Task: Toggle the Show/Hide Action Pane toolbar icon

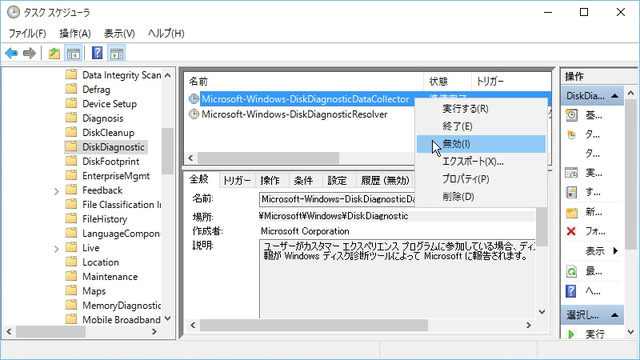Action: tap(117, 53)
